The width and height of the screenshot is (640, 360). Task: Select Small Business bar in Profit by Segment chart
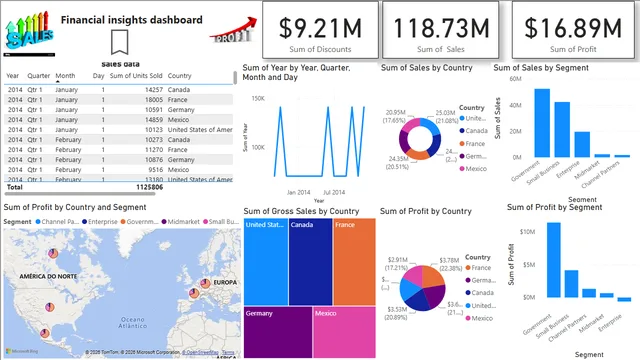tap(571, 284)
